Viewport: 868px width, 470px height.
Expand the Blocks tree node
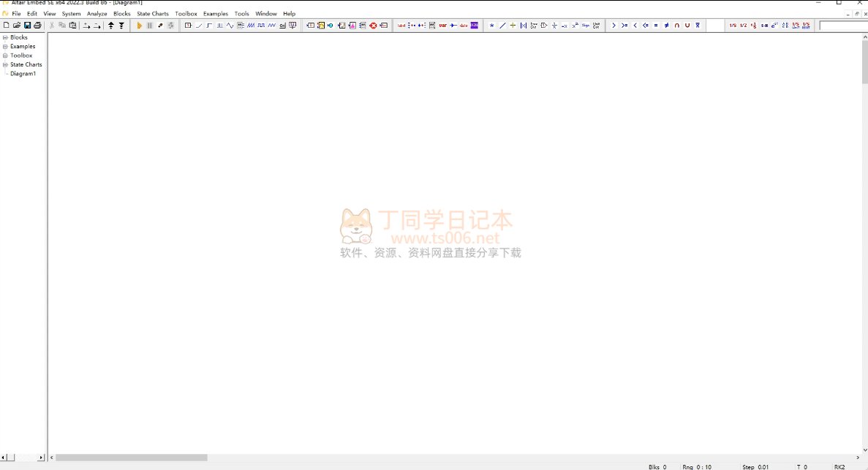coord(5,37)
